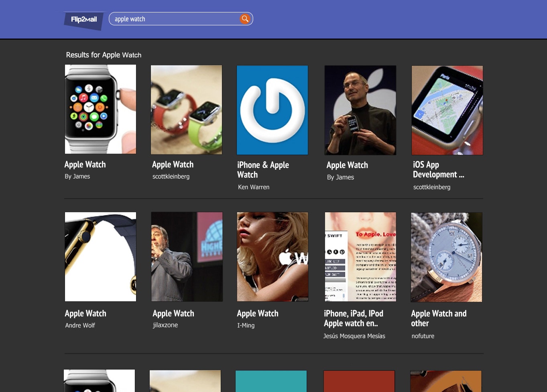Click author name 'Ken Warren'

[x=254, y=187]
